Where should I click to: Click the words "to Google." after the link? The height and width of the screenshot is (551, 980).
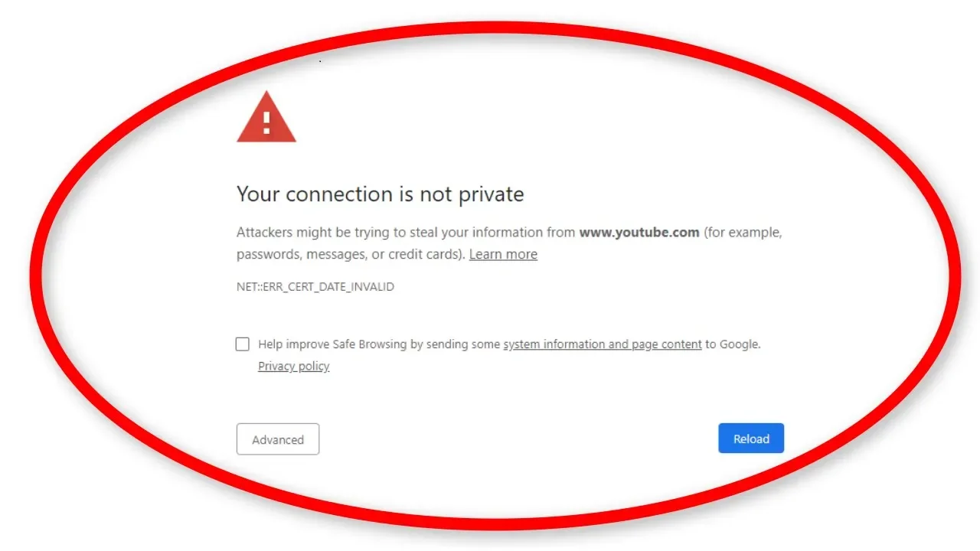[x=733, y=344]
